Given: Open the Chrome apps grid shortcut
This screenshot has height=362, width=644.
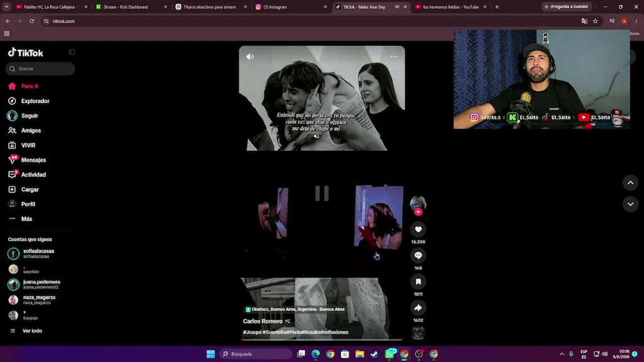Looking at the screenshot, I should tap(7, 34).
